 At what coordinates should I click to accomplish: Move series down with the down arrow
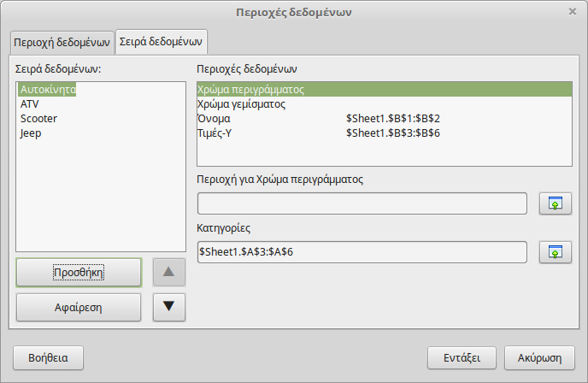coord(168,306)
